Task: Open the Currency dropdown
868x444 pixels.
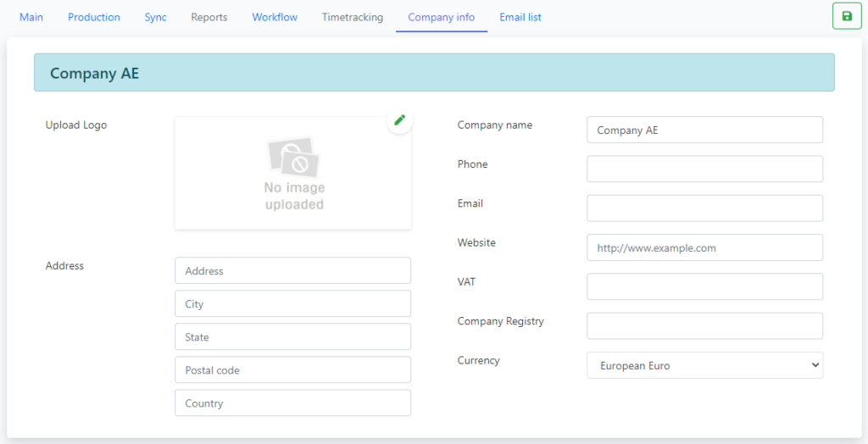Action: pyautogui.click(x=704, y=365)
